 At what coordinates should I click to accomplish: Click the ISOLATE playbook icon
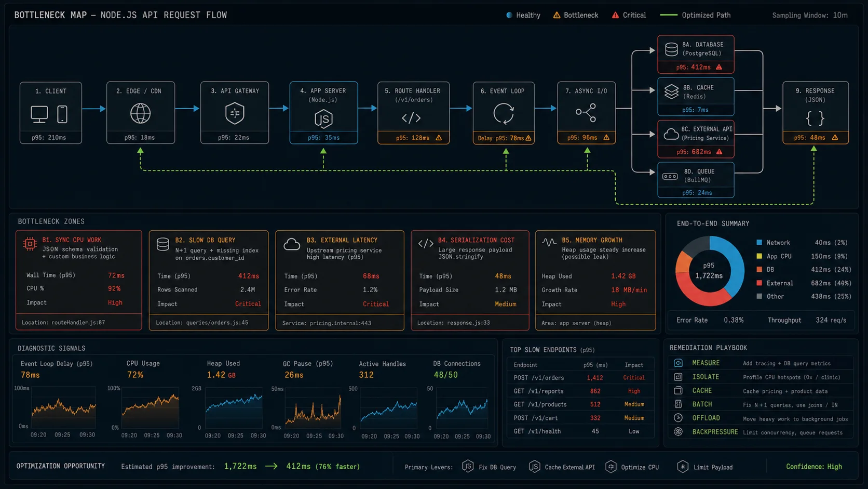coord(678,377)
